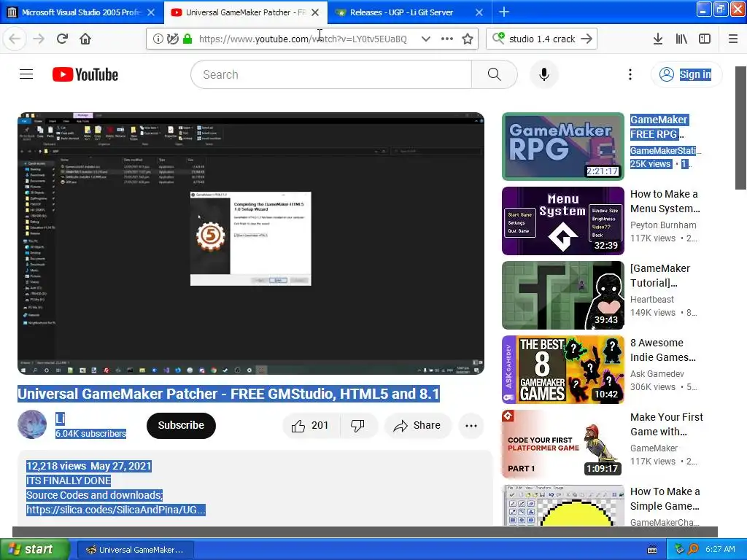Open on-screen keyboard tray icon
Viewport: 747px width, 560px height.
coord(652,550)
